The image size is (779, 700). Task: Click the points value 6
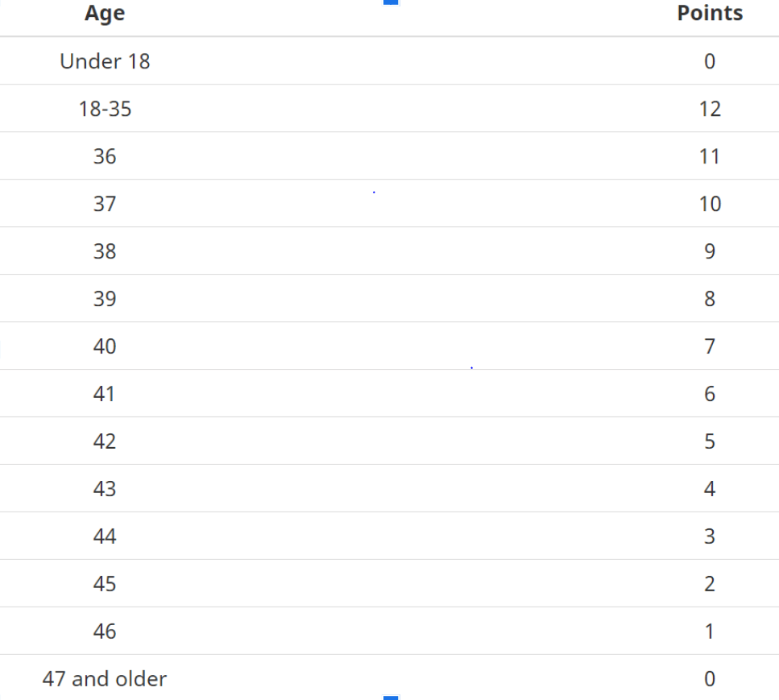[x=710, y=394]
